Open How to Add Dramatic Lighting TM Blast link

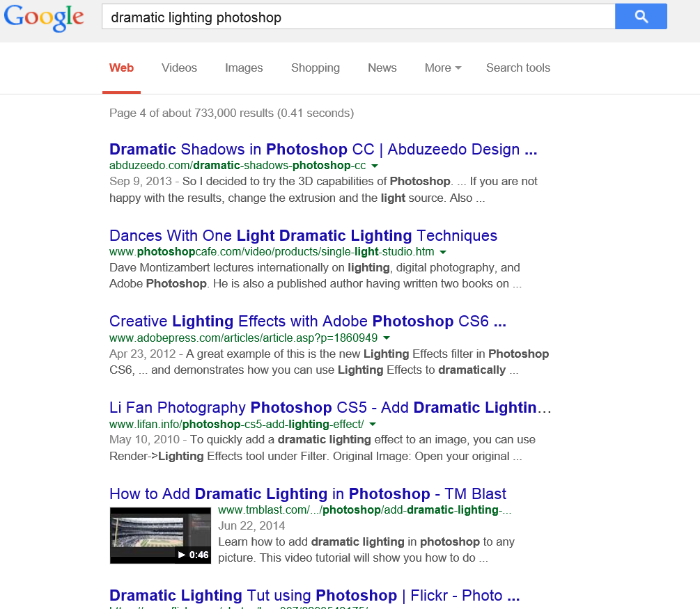tap(308, 494)
